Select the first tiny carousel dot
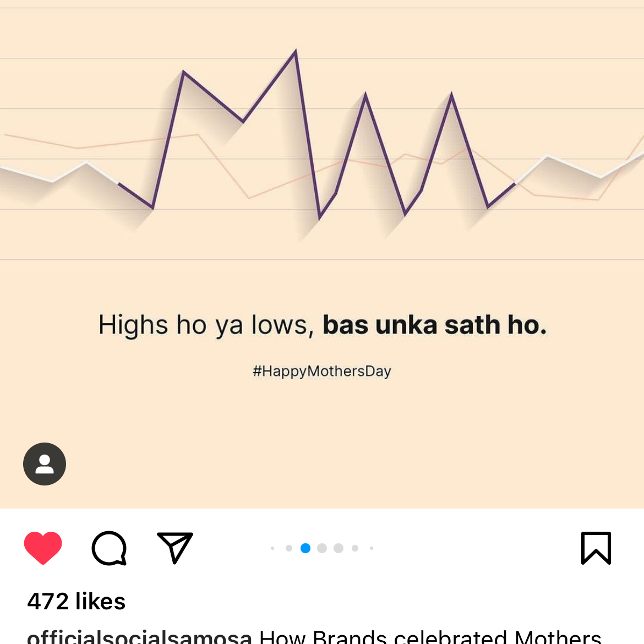 tap(272, 548)
